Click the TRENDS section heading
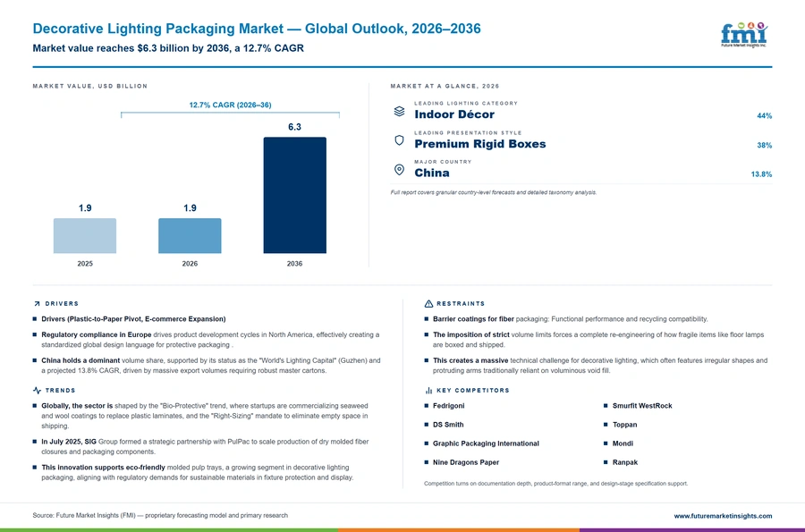The height and width of the screenshot is (532, 805). tap(60, 391)
